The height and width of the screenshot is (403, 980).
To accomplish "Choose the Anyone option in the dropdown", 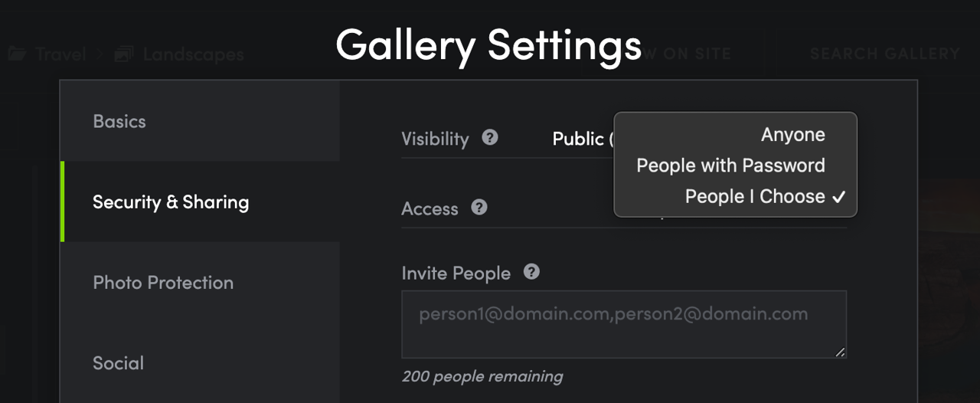I will click(792, 135).
